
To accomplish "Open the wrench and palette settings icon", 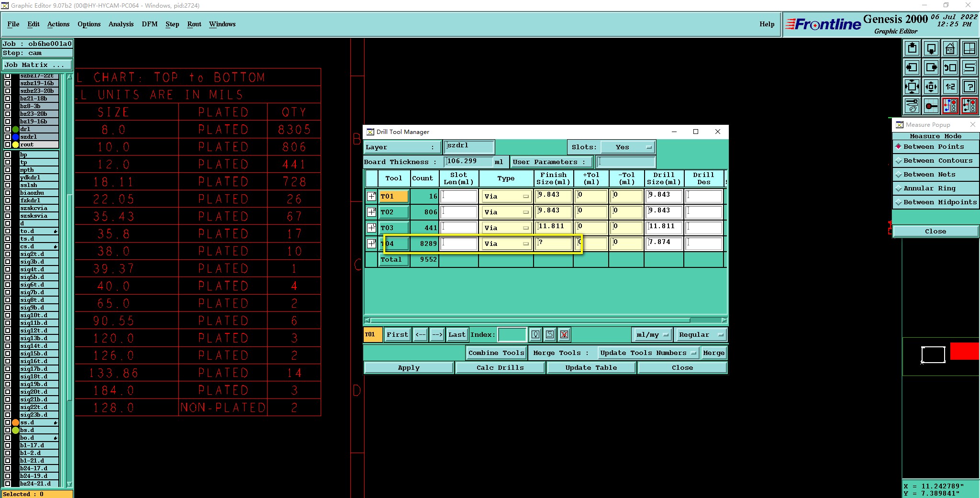I will pos(912,106).
